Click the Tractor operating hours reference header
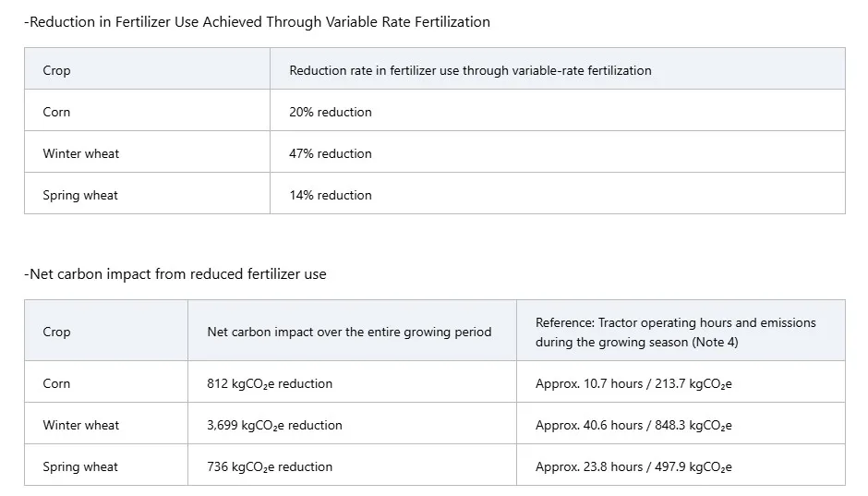 675,333
